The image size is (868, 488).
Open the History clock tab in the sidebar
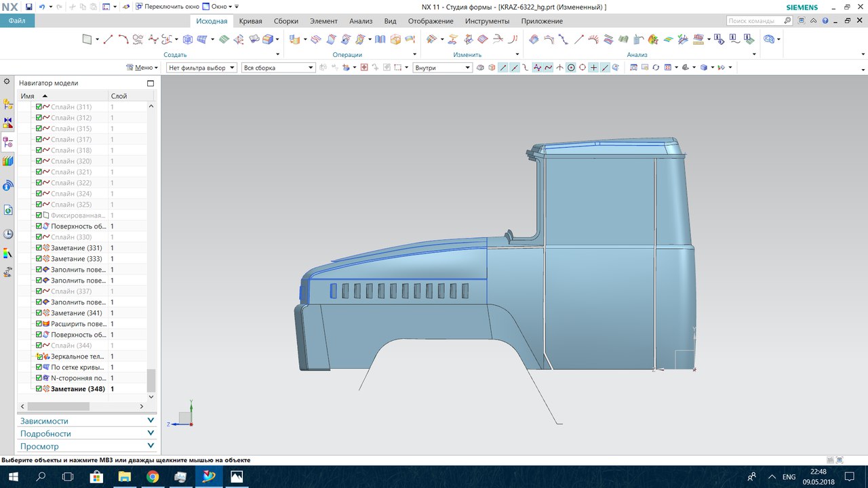tap(8, 234)
